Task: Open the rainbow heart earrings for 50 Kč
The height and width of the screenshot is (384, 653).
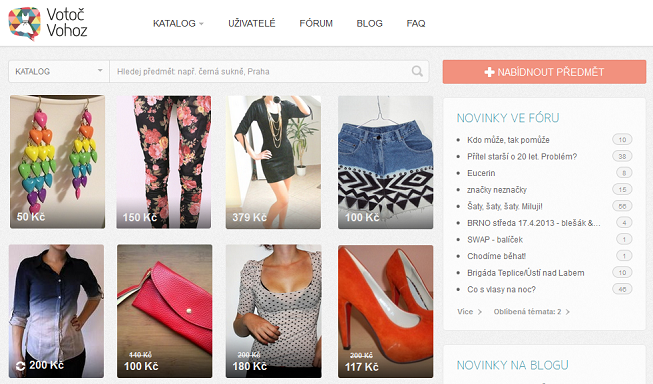Action: pyautogui.click(x=57, y=162)
